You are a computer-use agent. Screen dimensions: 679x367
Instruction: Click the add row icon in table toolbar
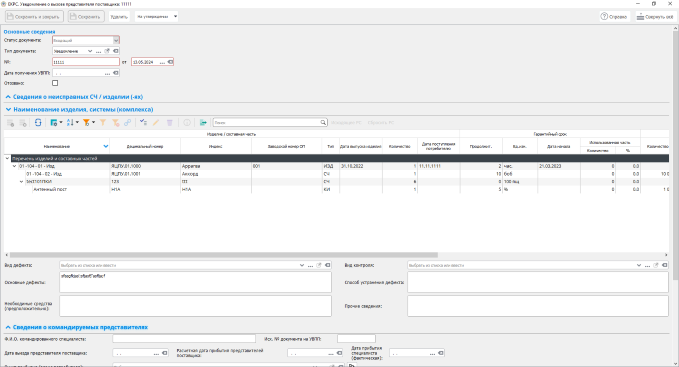[10, 123]
